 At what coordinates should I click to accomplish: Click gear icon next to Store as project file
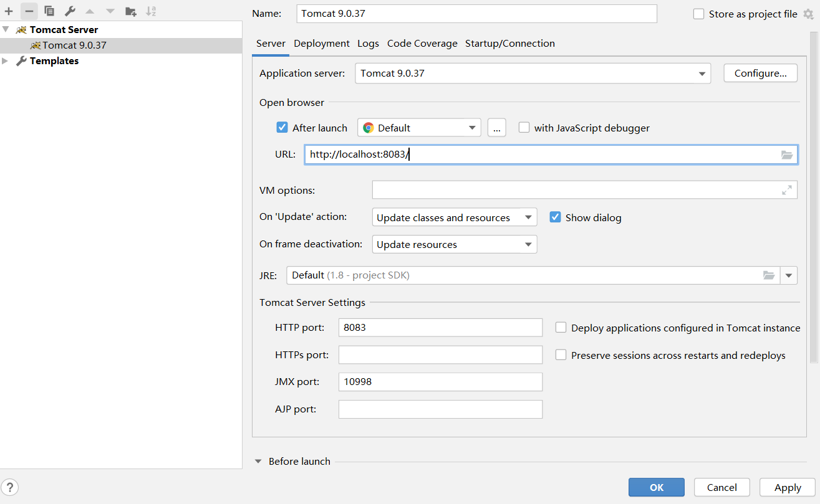coord(809,14)
